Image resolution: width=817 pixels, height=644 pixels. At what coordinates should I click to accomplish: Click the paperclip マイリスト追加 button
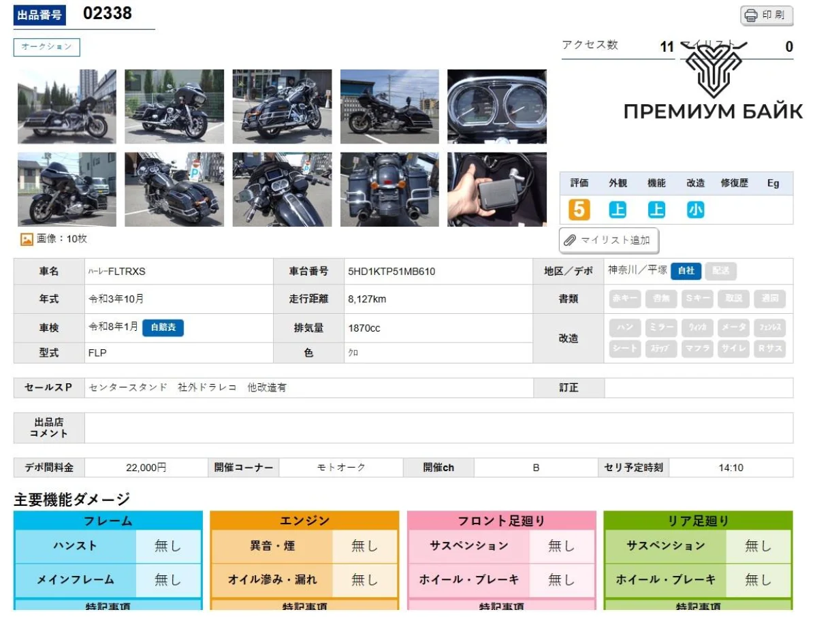pos(609,240)
